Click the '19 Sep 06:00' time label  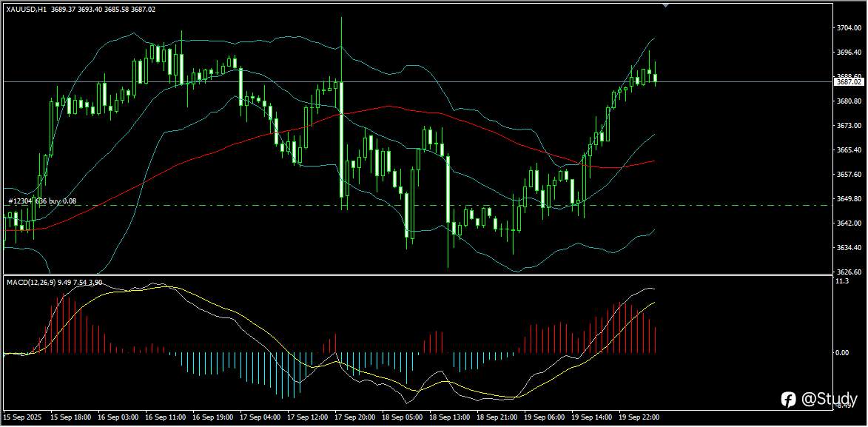[544, 417]
